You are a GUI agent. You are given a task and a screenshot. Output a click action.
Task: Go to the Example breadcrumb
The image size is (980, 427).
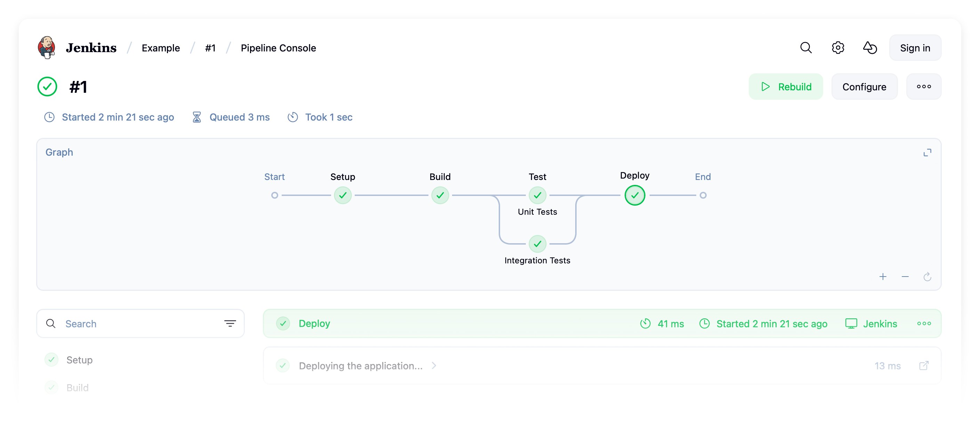click(161, 48)
